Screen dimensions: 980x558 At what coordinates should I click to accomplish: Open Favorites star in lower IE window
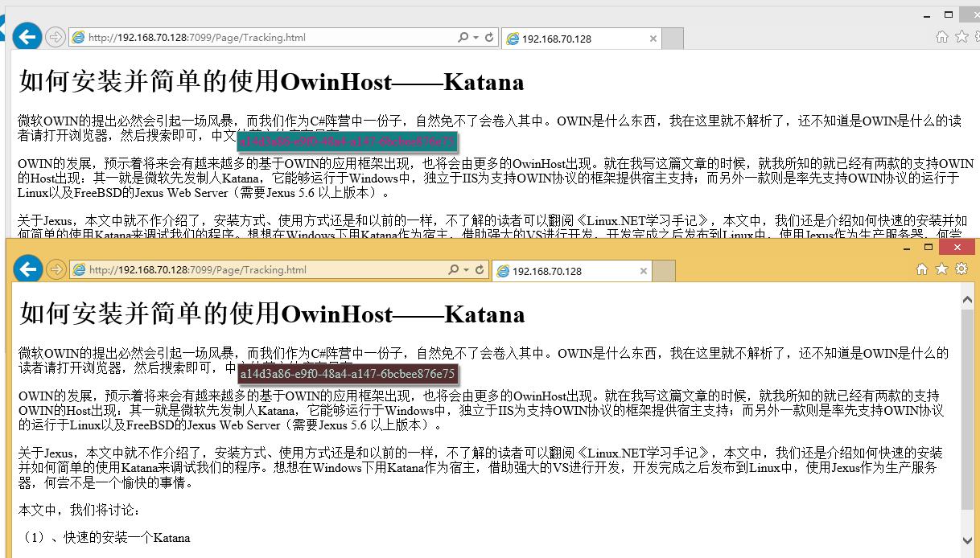[x=941, y=269]
